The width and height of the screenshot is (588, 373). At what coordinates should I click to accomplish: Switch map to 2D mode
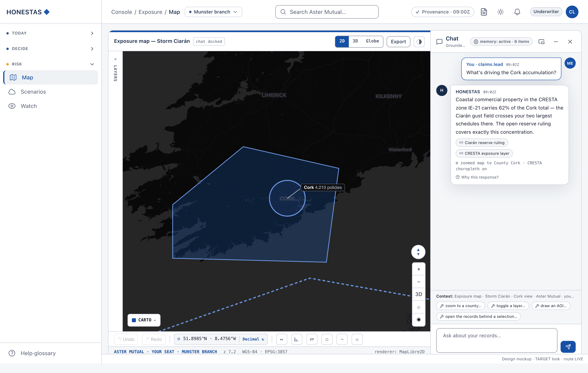coord(342,41)
